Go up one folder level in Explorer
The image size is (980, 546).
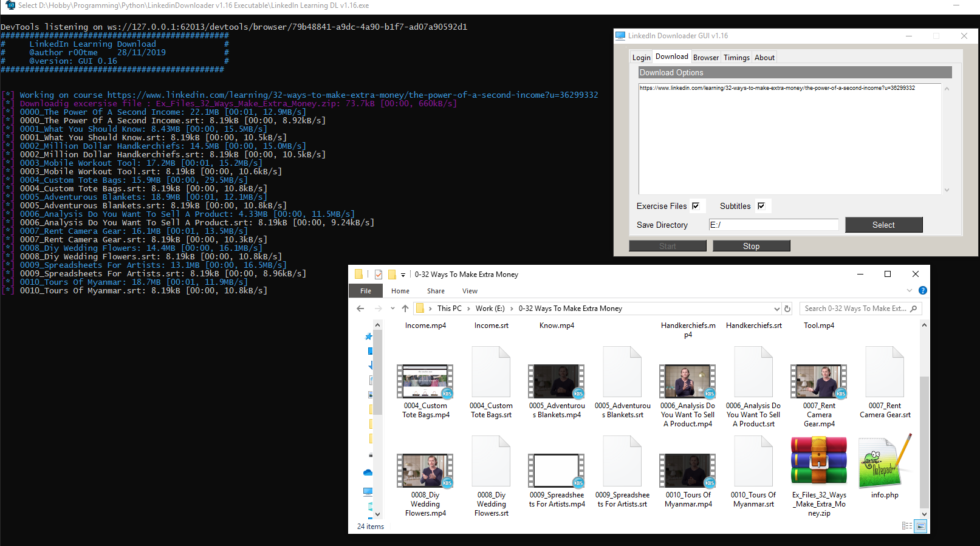[405, 309]
